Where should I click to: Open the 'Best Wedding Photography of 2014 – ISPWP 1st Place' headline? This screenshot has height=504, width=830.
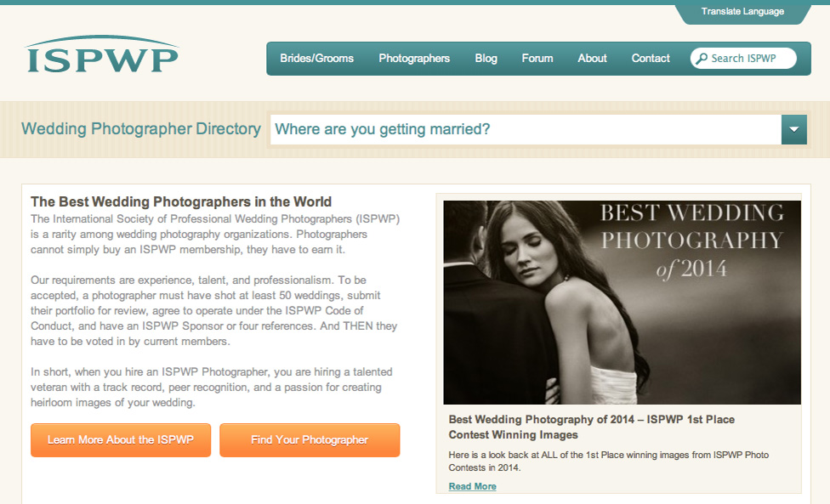coord(591,428)
